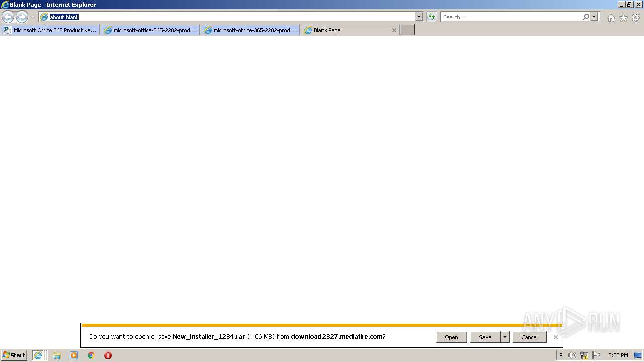Screen dimensions: 644x362
Task: Click the download2327.mediafire.com source text
Action: (x=337, y=337)
